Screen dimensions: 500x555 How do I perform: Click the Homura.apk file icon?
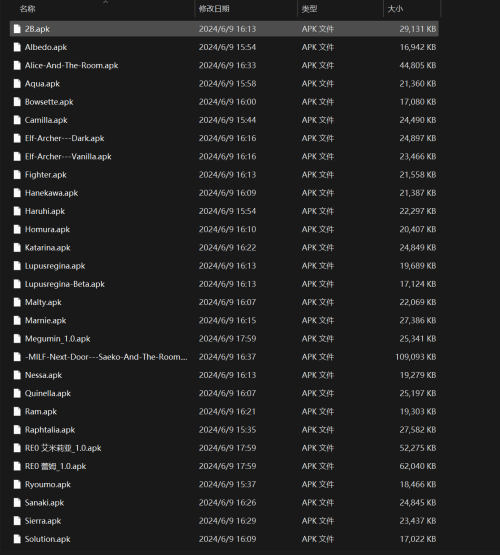17,229
